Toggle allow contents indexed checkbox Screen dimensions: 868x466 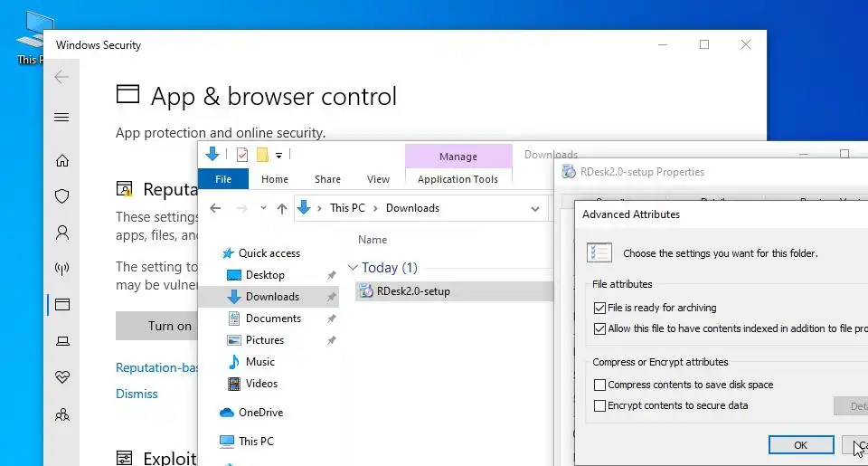point(599,328)
